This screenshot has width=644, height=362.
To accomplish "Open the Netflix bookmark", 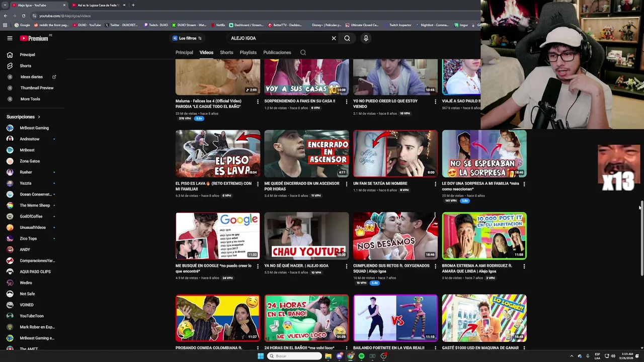I will tap(218, 25).
